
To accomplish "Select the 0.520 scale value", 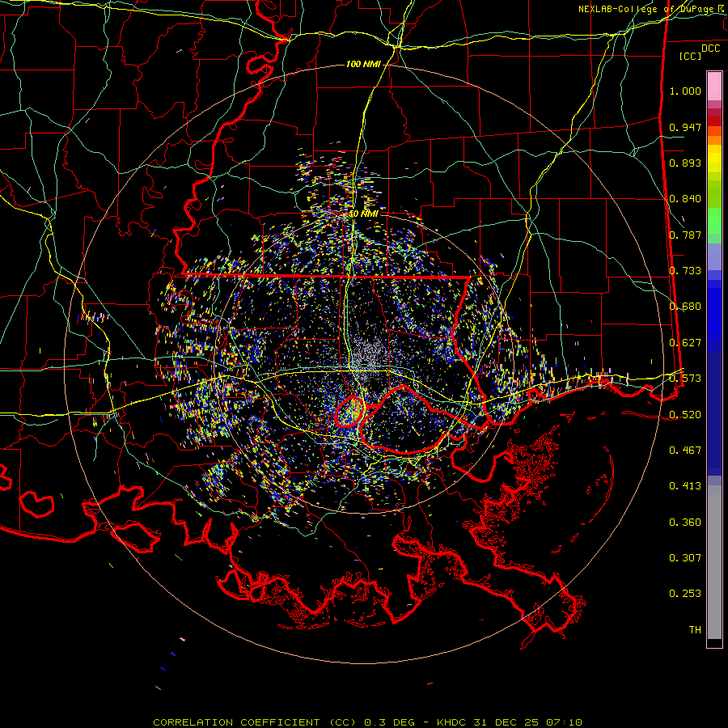I will [685, 415].
